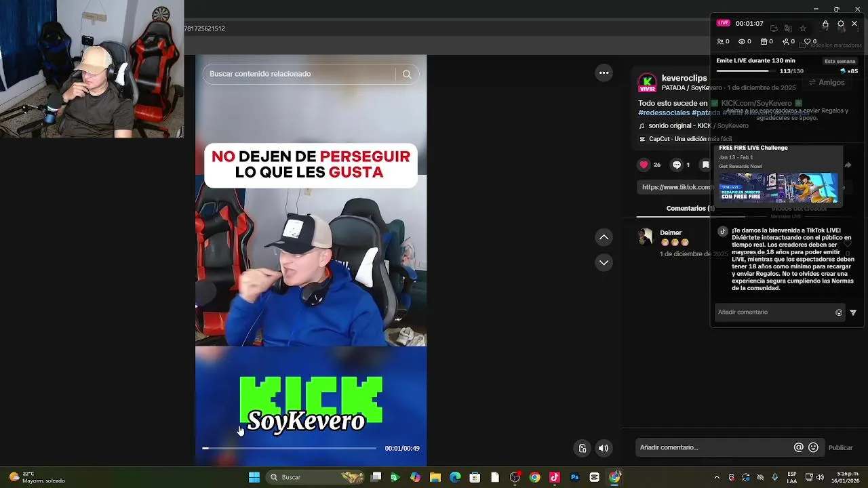Viewport: 868px width, 488px height.
Task: Save the video with bookmark icon
Action: (705, 165)
